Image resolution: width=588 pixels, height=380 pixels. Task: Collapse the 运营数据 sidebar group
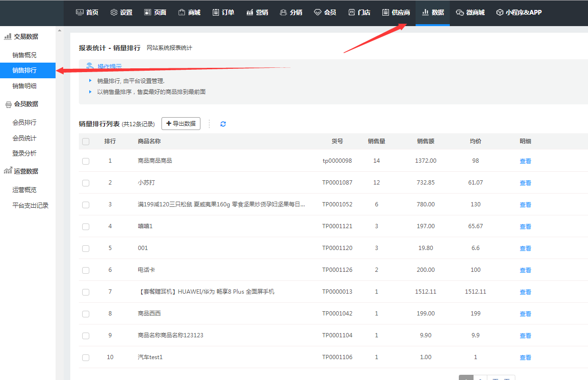tap(21, 171)
